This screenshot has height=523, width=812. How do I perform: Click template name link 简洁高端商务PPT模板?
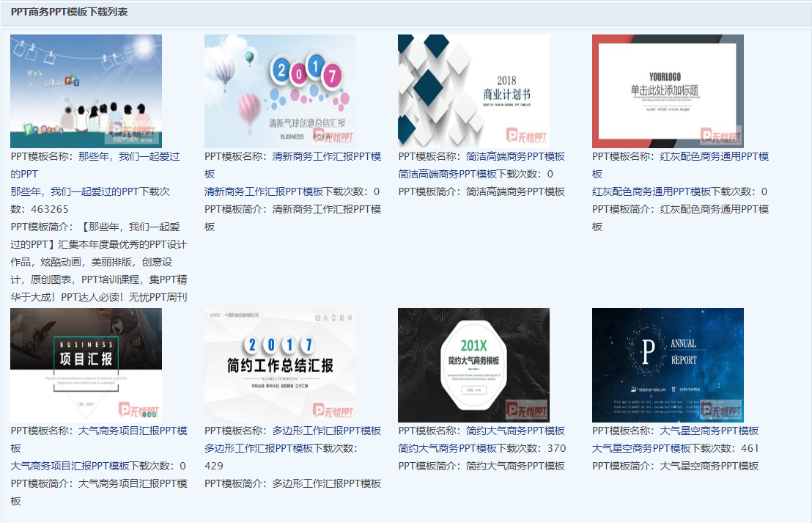(x=515, y=156)
